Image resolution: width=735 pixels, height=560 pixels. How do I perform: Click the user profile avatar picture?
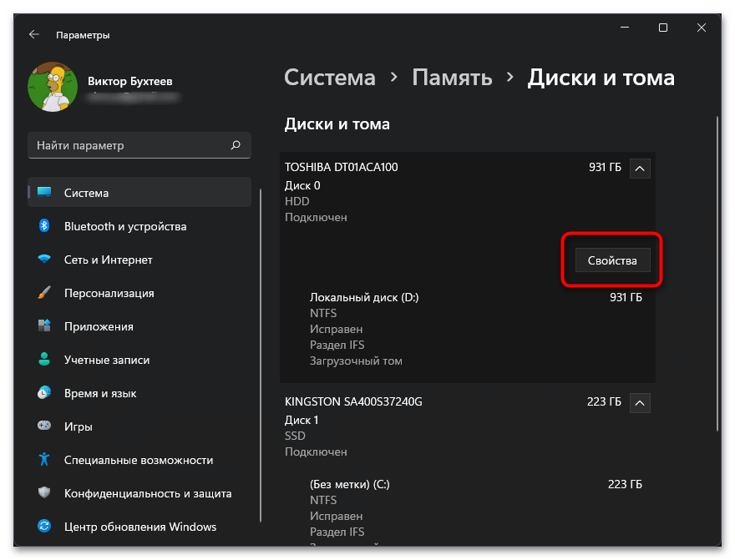coord(53,87)
